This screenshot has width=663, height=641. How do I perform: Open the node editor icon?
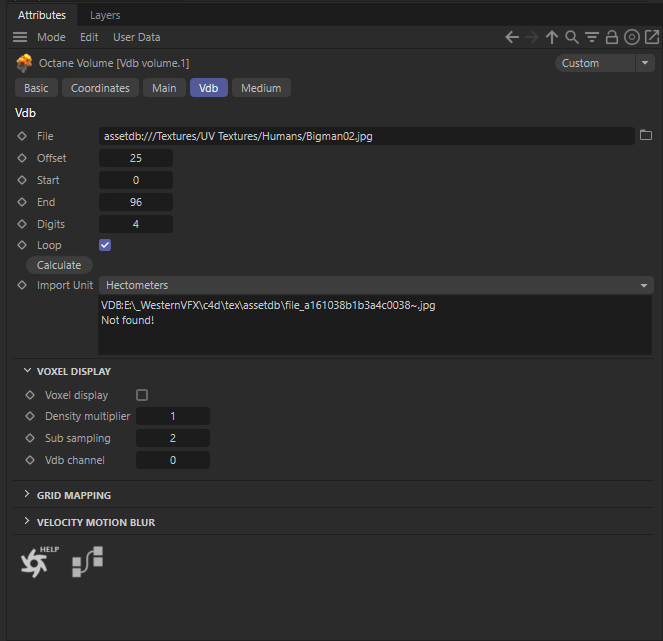click(x=88, y=563)
